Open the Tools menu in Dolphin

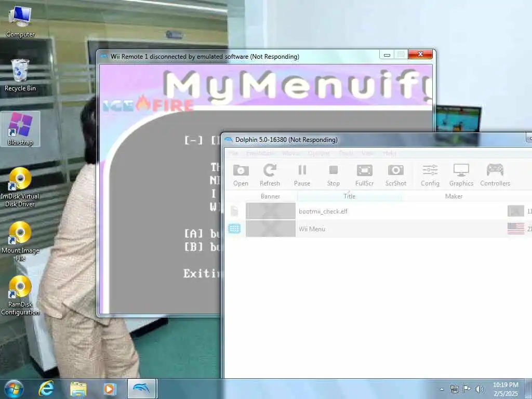(x=345, y=153)
